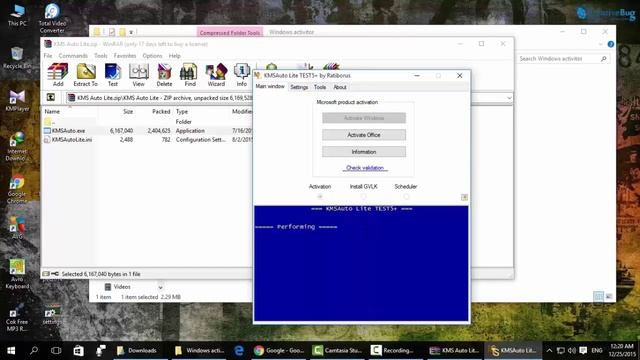Open KMPlayer desktop icon
640x360 pixels.
coord(17,101)
